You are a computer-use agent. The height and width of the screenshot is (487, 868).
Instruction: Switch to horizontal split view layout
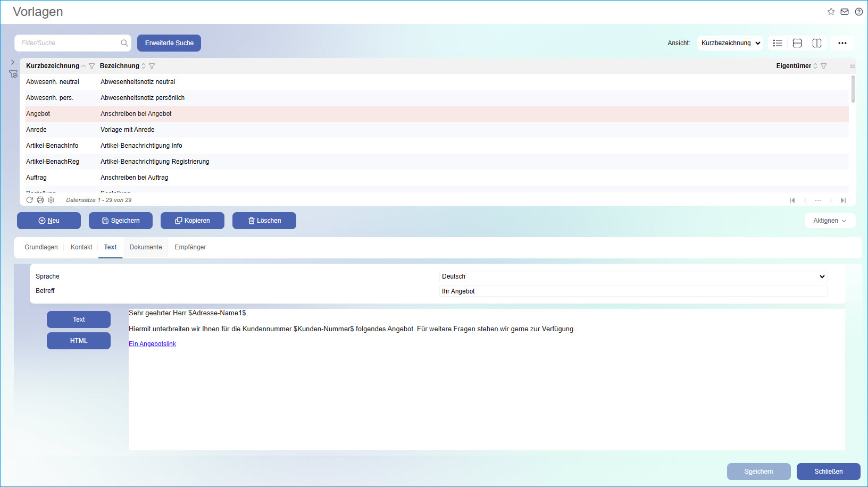tap(797, 43)
